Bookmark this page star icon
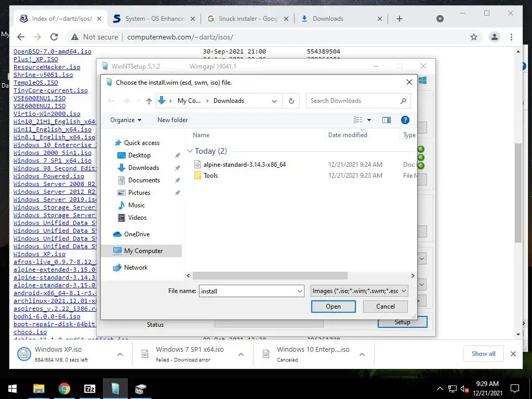 tap(474, 37)
